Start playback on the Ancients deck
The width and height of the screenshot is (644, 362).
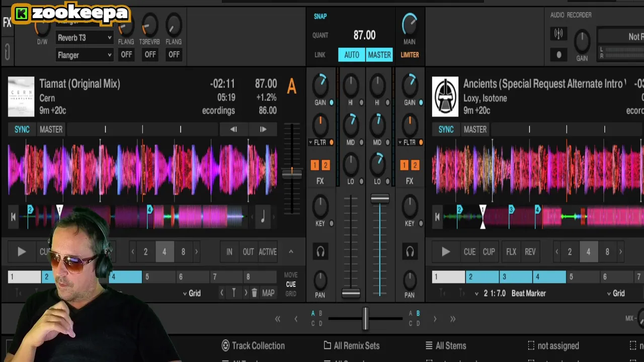pos(445,252)
